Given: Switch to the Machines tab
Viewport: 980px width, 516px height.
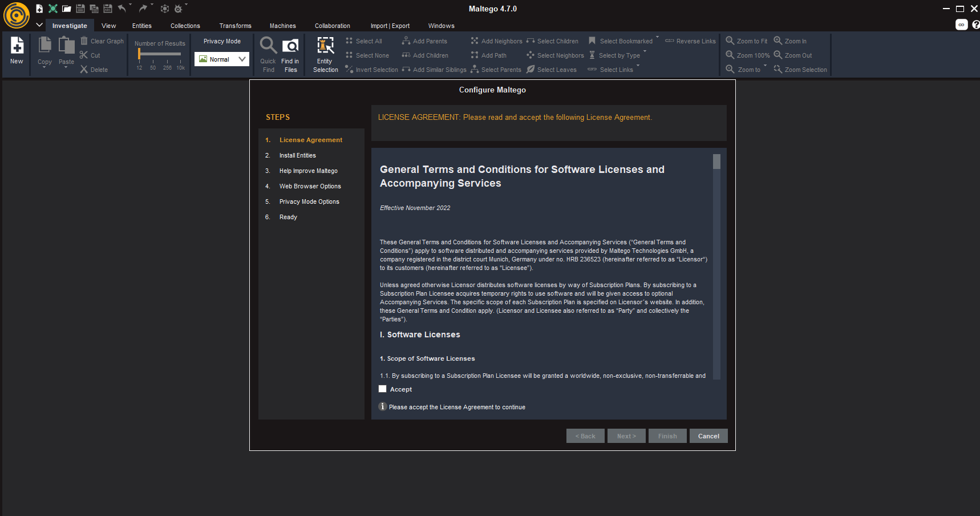Looking at the screenshot, I should [283, 26].
